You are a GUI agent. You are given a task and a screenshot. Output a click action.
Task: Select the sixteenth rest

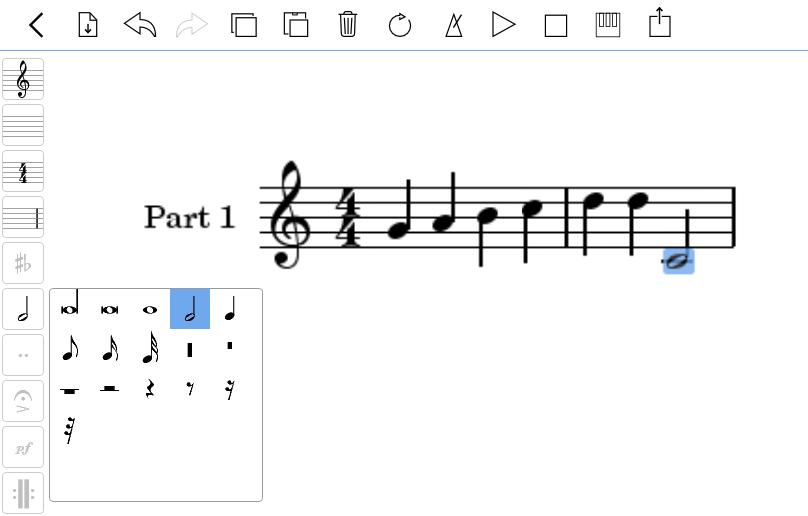230,389
